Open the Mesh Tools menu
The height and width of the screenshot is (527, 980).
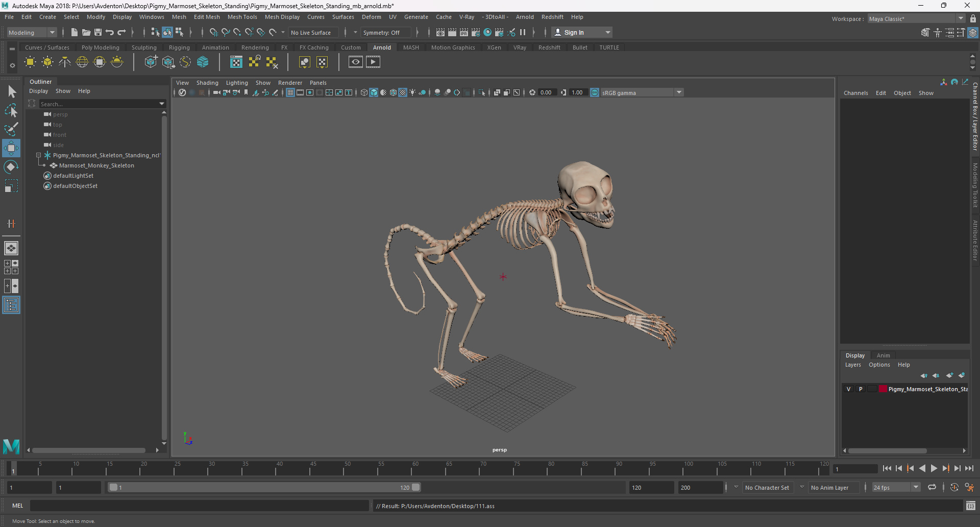pos(242,17)
